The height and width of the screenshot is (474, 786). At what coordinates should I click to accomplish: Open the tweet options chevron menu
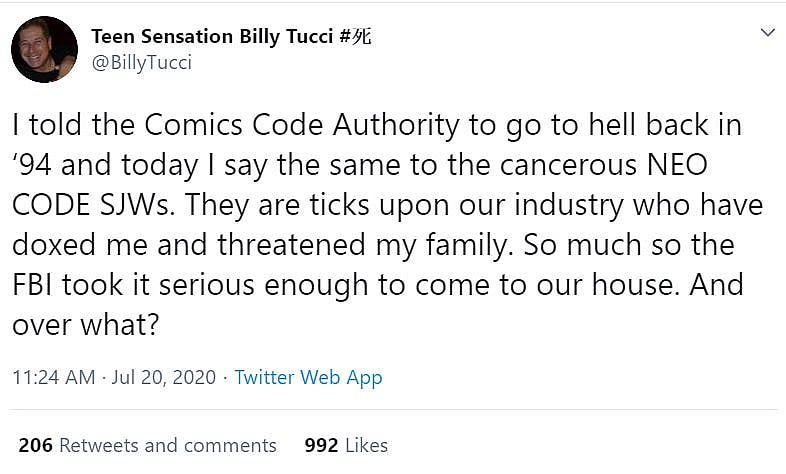coord(768,33)
